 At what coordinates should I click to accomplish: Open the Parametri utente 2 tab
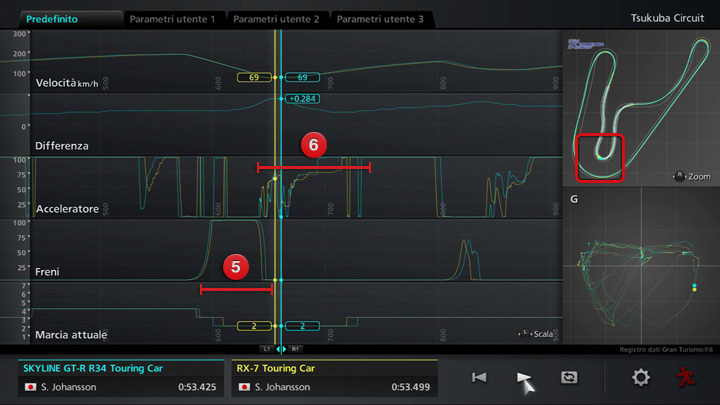tap(276, 19)
